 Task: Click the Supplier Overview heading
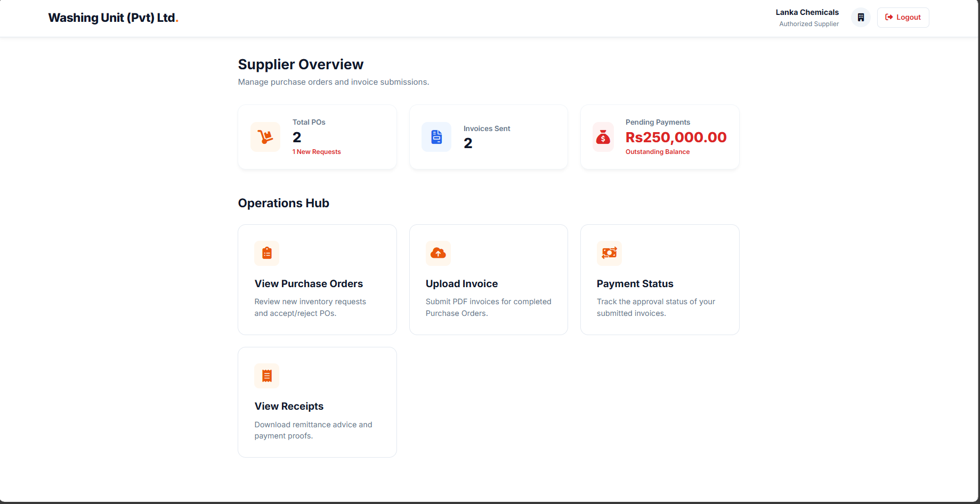point(301,64)
